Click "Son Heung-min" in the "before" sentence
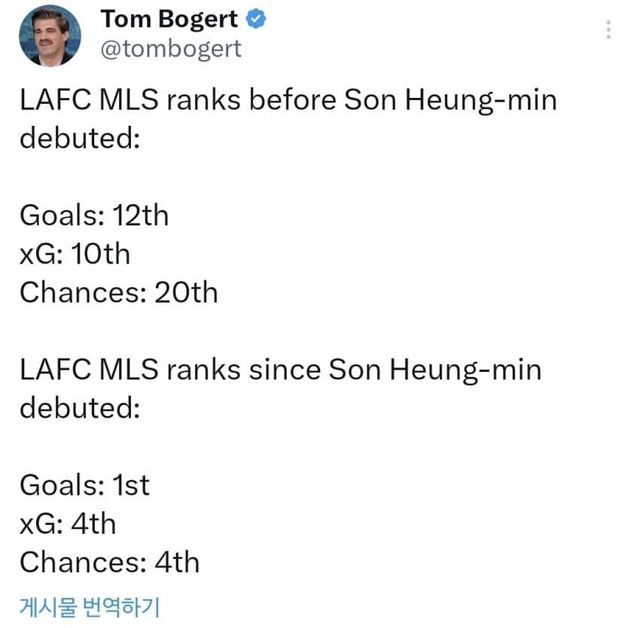Image resolution: width=640 pixels, height=628 pixels. click(x=450, y=100)
